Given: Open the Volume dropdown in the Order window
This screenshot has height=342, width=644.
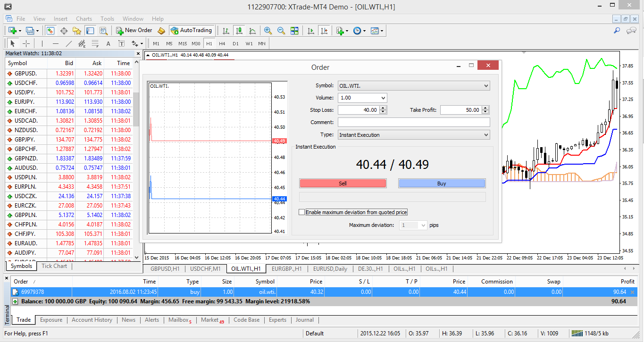Looking at the screenshot, I should coord(383,98).
